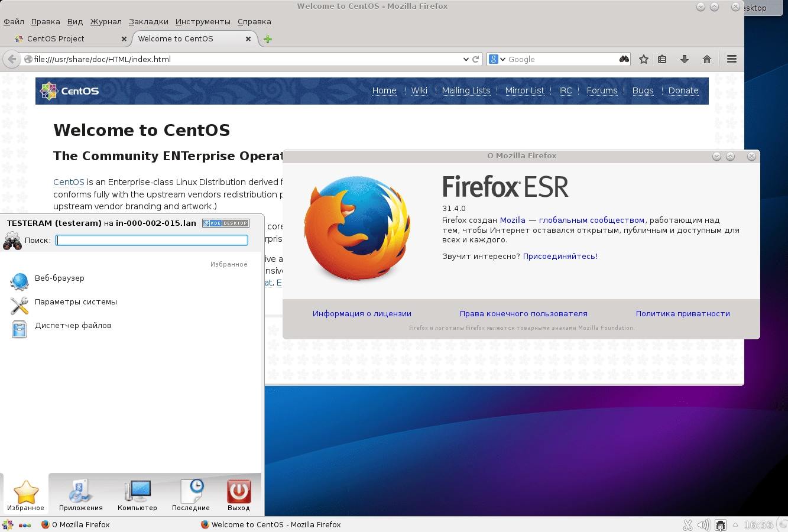Open a new tab with the plus icon
The height and width of the screenshot is (532, 788).
click(268, 39)
